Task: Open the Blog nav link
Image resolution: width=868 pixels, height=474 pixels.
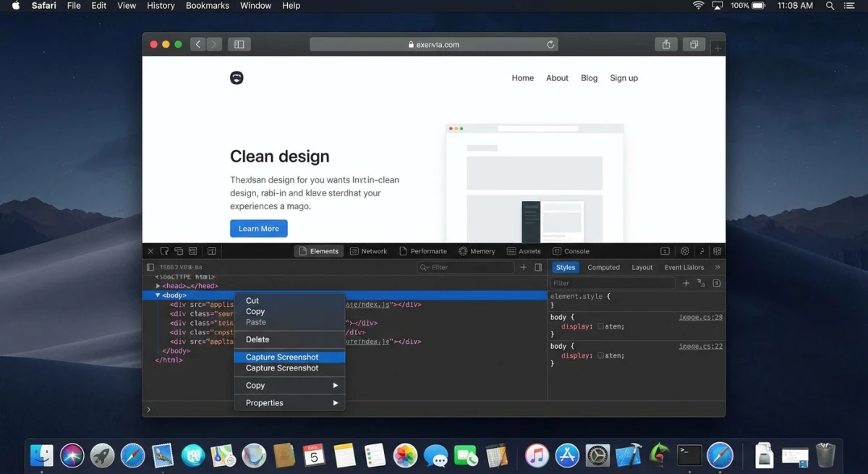Action: pos(590,78)
